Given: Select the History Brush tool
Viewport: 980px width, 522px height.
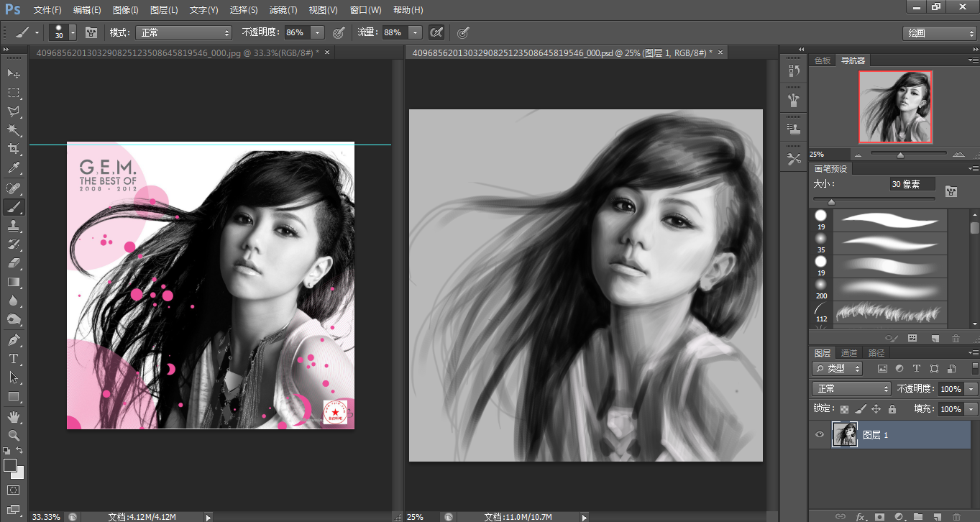Looking at the screenshot, I should (x=14, y=244).
